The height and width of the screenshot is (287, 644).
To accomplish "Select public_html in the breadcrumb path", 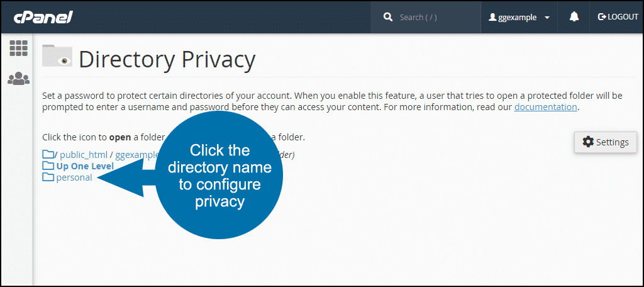I will [x=84, y=155].
